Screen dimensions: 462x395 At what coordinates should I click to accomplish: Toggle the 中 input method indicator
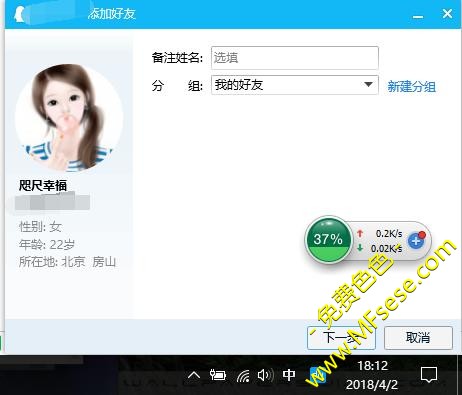coord(289,375)
